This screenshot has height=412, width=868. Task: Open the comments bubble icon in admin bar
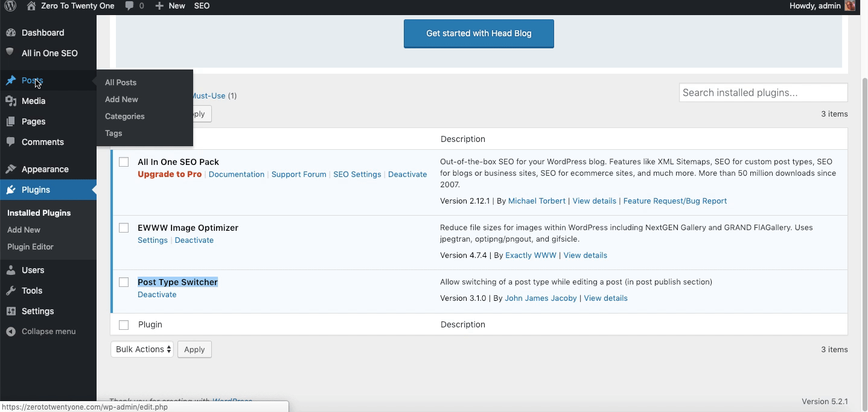coord(129,6)
